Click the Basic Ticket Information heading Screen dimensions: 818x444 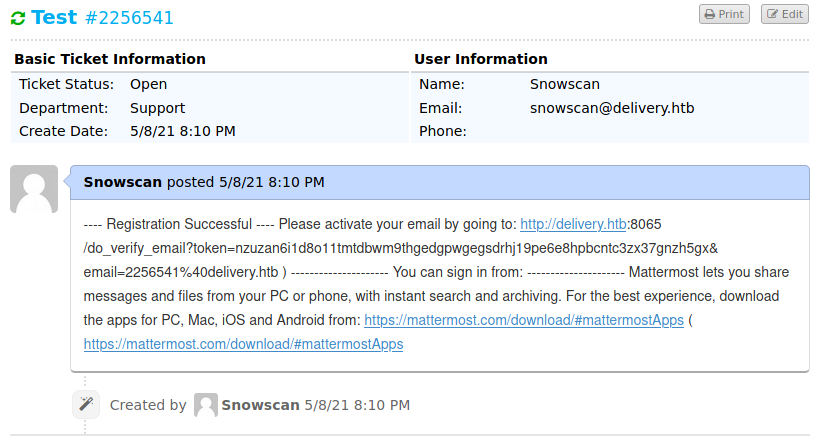click(x=110, y=59)
